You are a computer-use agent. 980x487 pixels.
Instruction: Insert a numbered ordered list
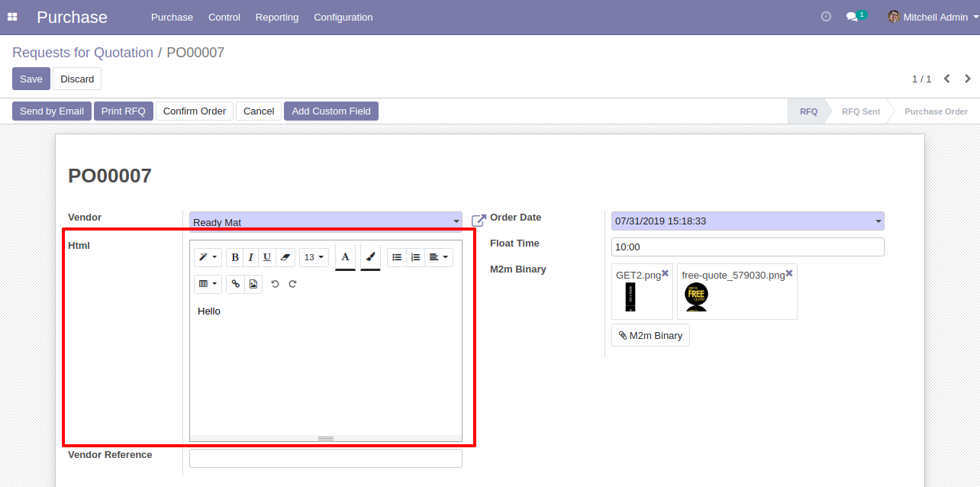pos(415,257)
